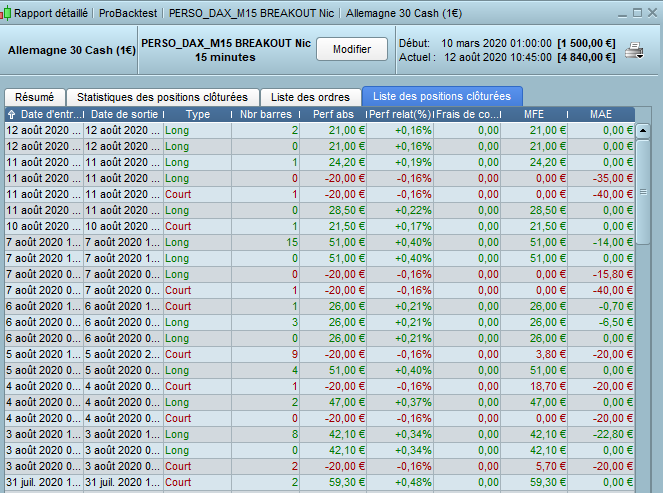This screenshot has height=493, width=663.
Task: Click the 15 minutes timeframe label
Action: [225, 58]
